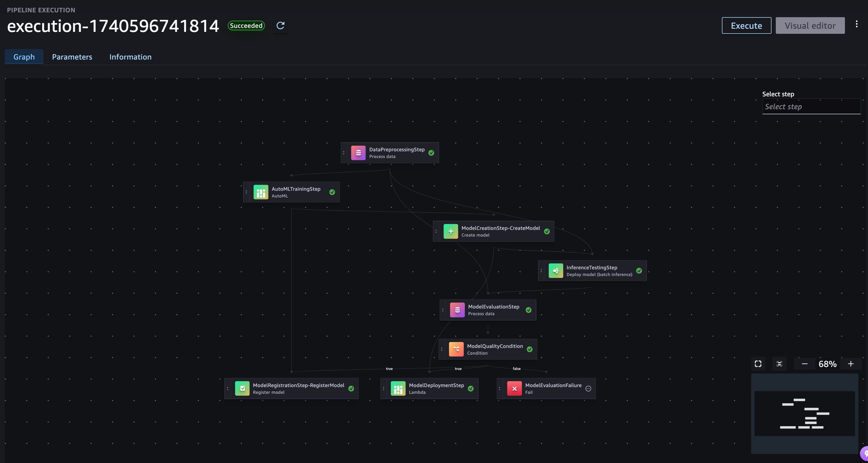Zoom in the graph with the plus button
868x463 pixels.
pyautogui.click(x=851, y=364)
